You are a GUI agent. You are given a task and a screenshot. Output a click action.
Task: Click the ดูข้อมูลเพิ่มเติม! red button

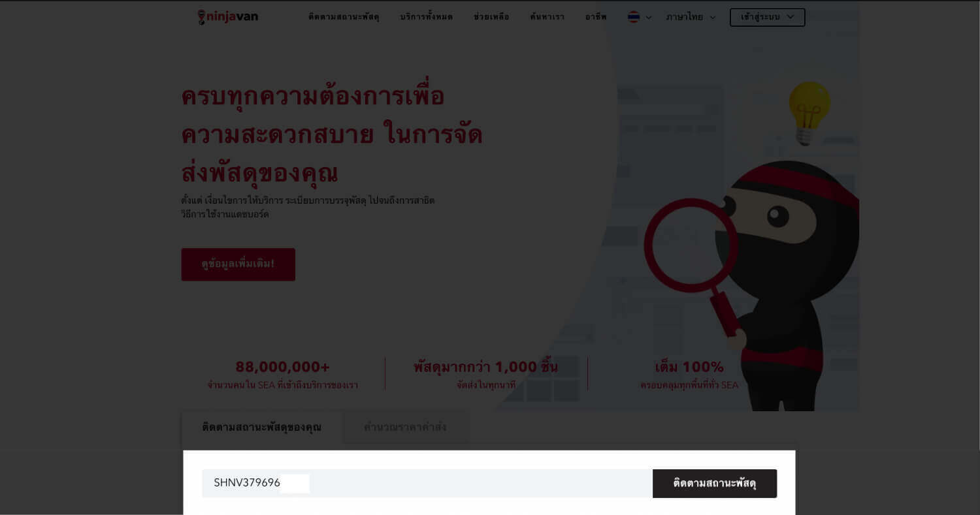click(238, 264)
